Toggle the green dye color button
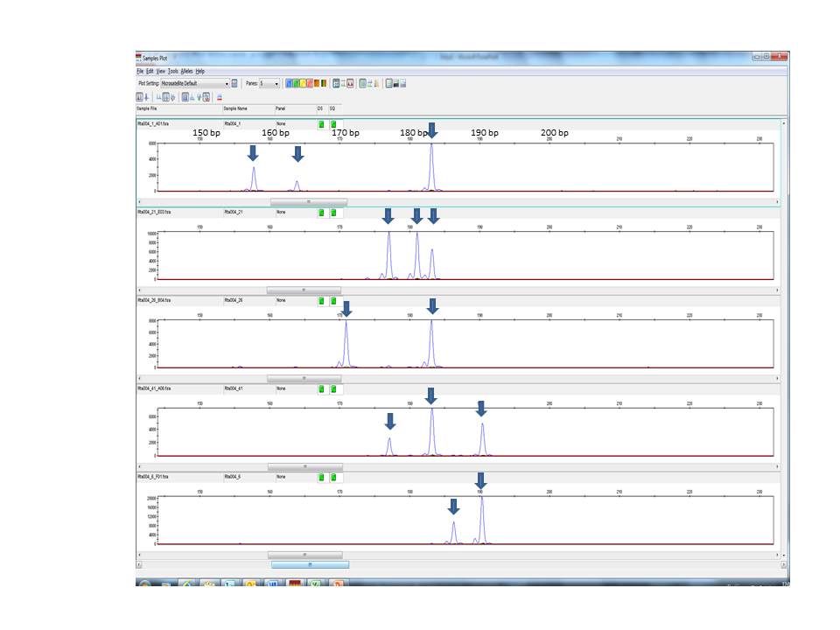 tap(297, 84)
